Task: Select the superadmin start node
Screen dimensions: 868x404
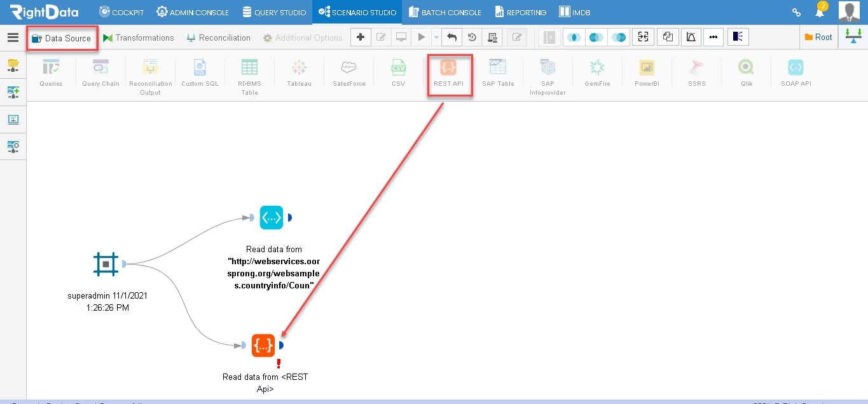Action: (x=106, y=264)
